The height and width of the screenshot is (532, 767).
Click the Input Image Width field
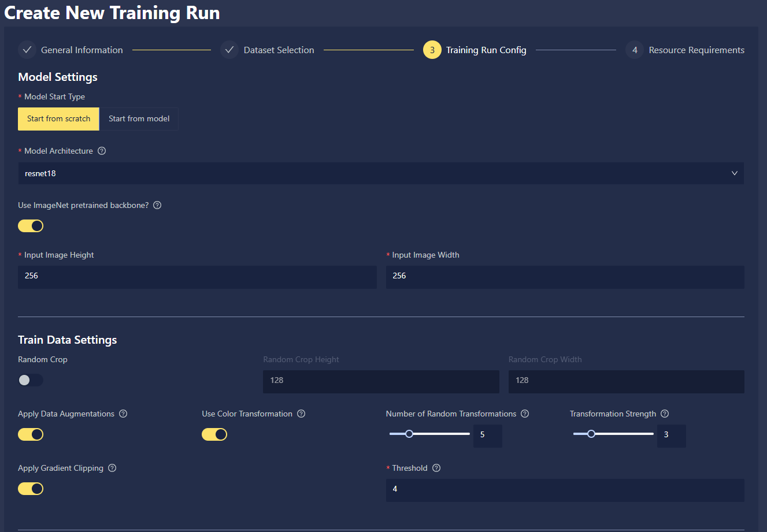(x=565, y=277)
